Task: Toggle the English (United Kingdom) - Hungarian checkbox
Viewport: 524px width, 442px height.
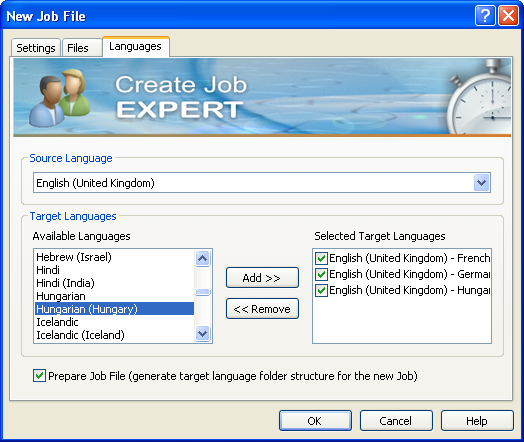Action: tap(321, 290)
